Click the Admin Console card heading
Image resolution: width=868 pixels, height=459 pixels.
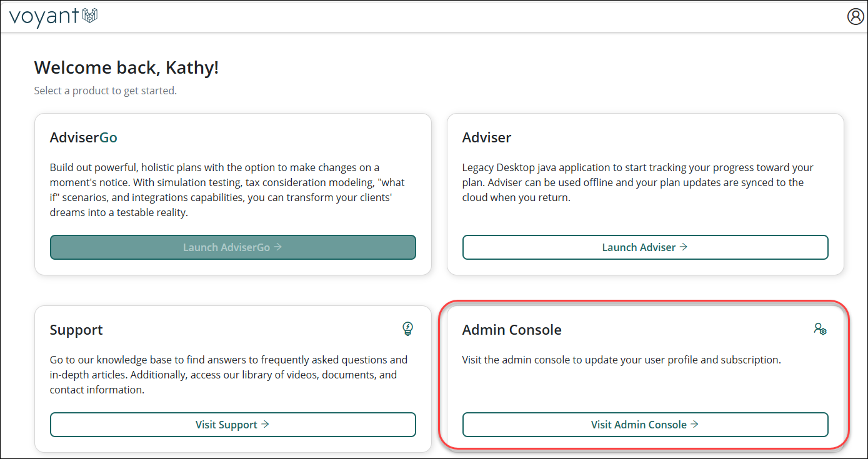512,330
